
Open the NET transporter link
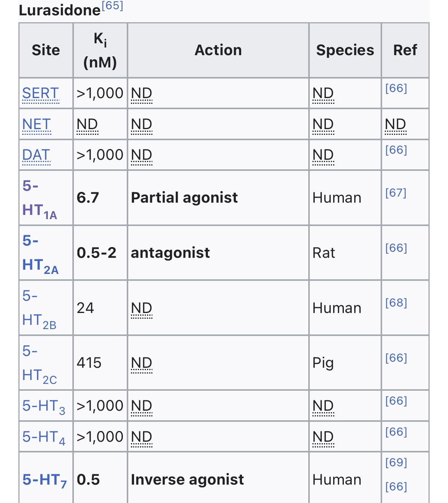tap(36, 125)
